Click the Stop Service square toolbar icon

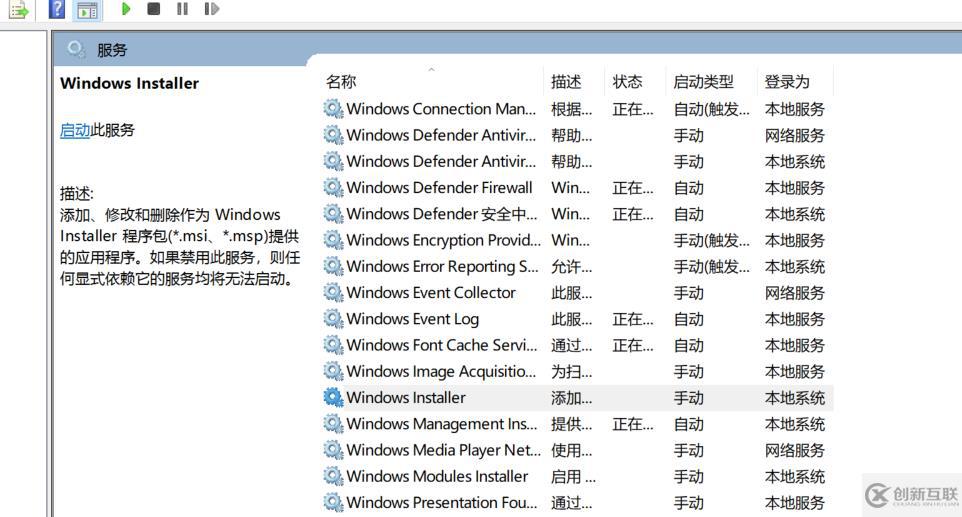coord(154,9)
